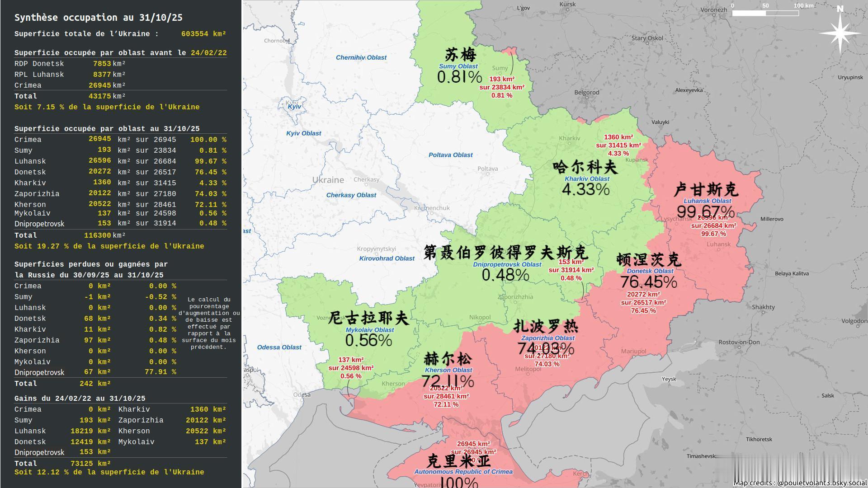Click the Melitopol city marker
Screen dimensions: 868x488
(x=528, y=369)
